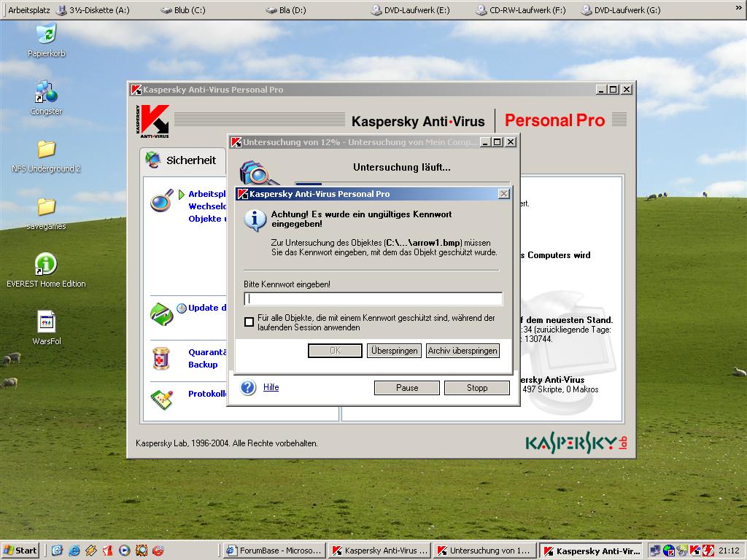The width and height of the screenshot is (747, 560).
Task: Select the Sicherheit tab
Action: point(182,160)
